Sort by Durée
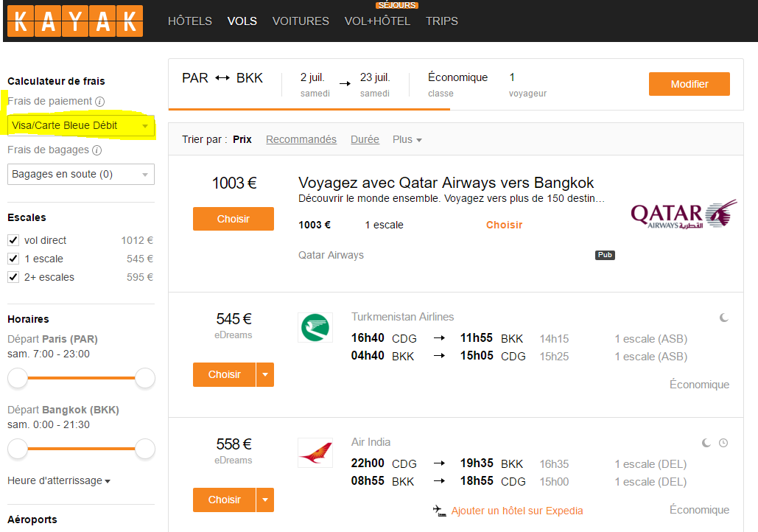Viewport: 758px width, 532px height. [x=365, y=139]
